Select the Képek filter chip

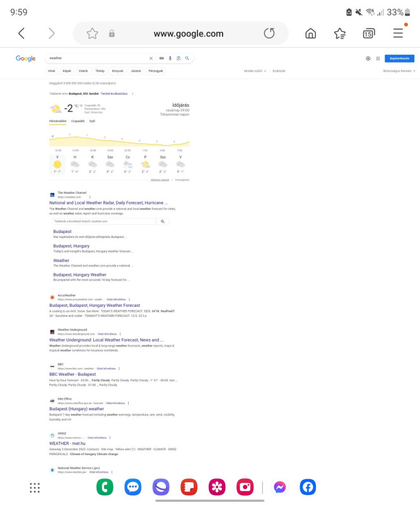pos(67,71)
